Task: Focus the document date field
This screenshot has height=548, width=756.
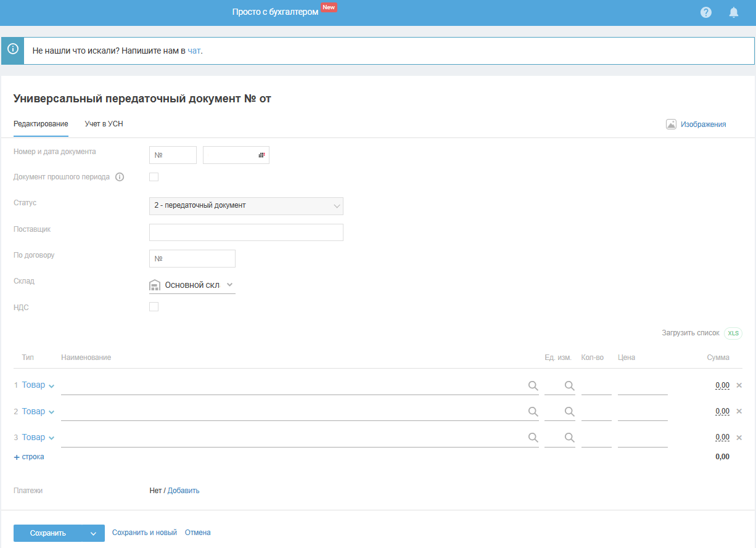Action: [x=236, y=155]
